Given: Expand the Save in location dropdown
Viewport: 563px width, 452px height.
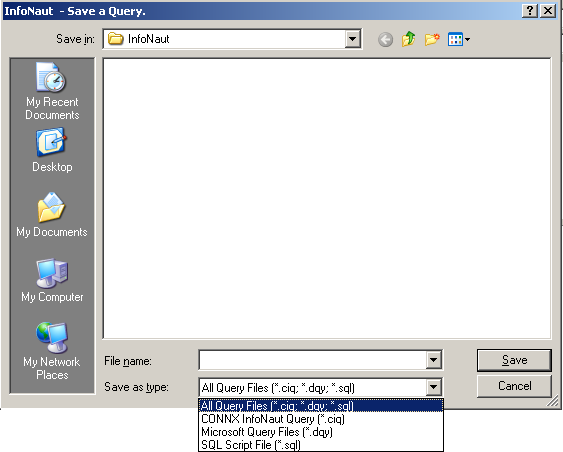Looking at the screenshot, I should pyautogui.click(x=353, y=39).
